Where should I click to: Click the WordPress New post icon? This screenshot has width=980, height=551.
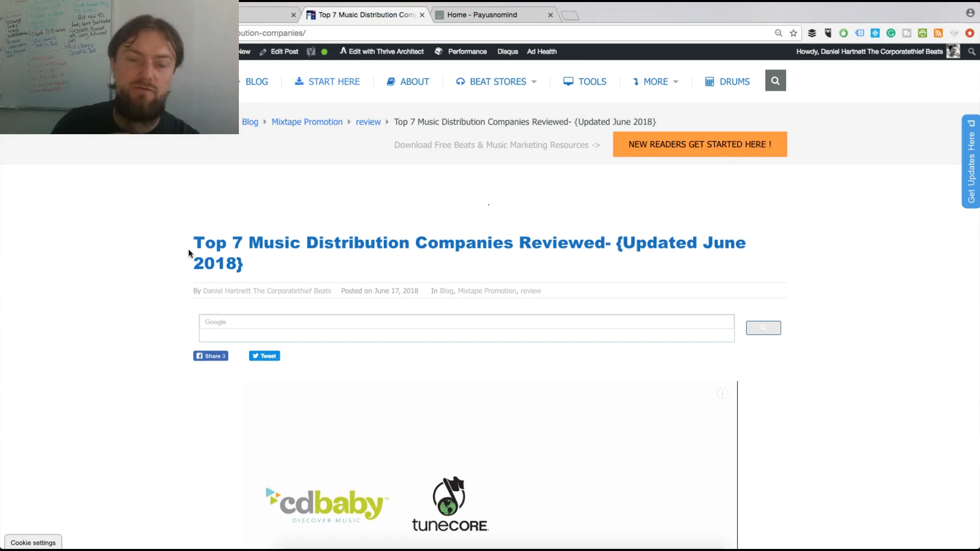coord(244,51)
